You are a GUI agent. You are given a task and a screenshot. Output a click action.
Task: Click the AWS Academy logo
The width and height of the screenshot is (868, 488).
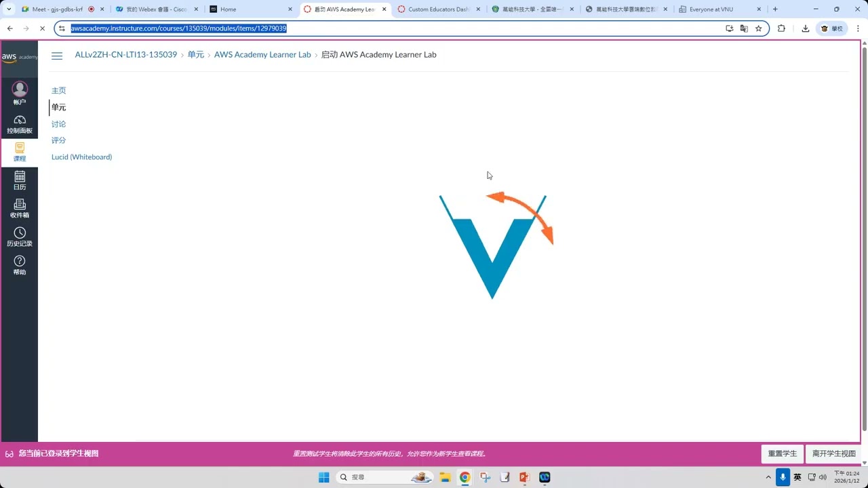pyautogui.click(x=20, y=58)
